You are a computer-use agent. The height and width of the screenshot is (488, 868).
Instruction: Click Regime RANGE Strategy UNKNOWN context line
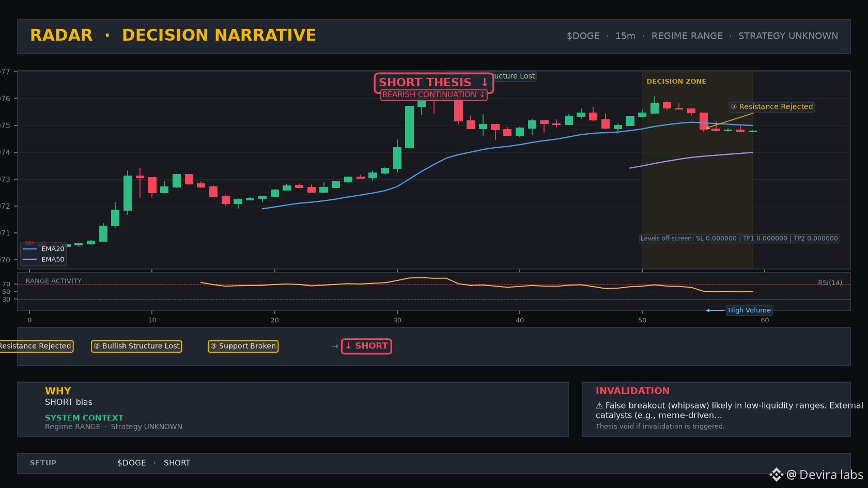click(x=114, y=427)
